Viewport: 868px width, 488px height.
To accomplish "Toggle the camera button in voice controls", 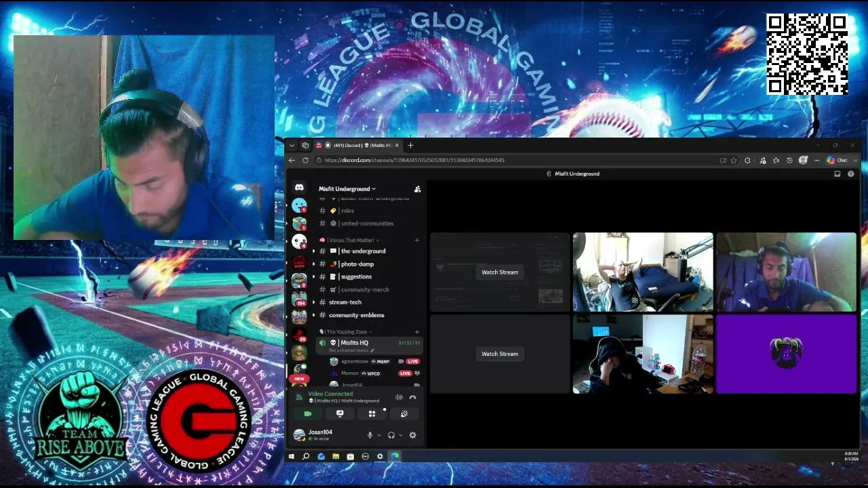I will coord(308,413).
